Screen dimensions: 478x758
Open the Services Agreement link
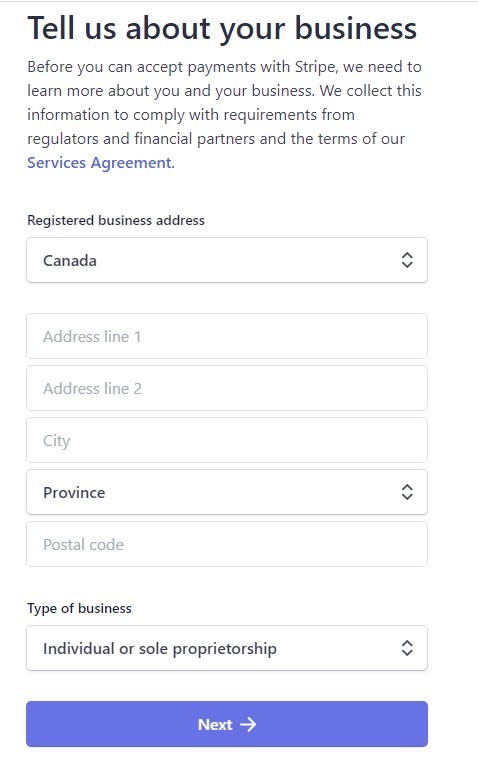tap(99, 163)
